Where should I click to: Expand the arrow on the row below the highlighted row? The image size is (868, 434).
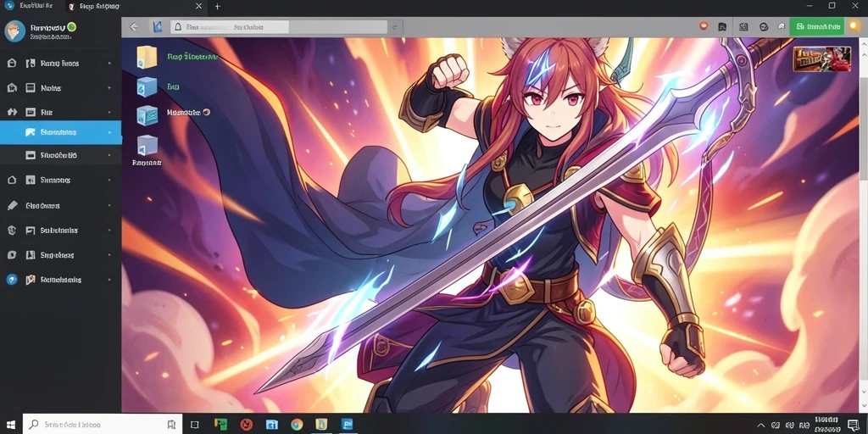click(109, 156)
